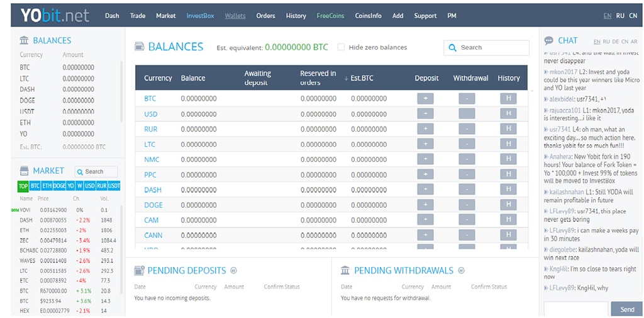This screenshot has width=644, height=318.
Task: Click PM in top navigation
Action: (x=452, y=16)
